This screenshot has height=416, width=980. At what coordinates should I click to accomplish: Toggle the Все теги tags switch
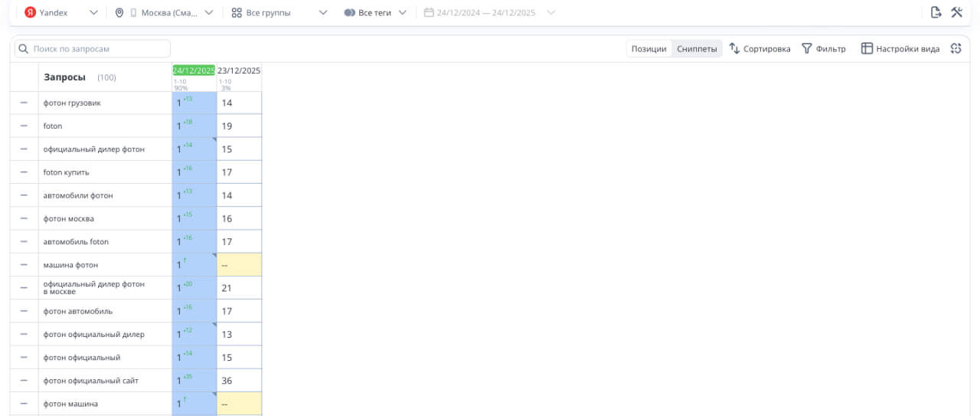[349, 13]
